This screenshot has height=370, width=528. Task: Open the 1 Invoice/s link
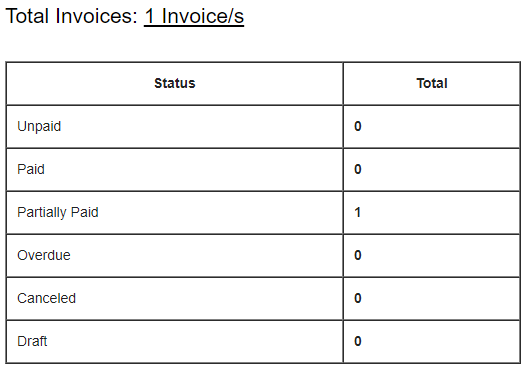tap(194, 16)
